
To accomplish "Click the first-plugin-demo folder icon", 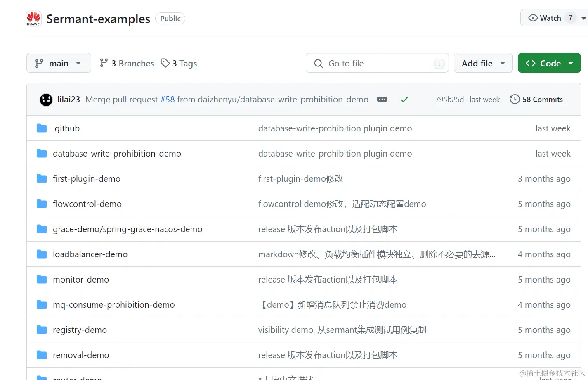I will coord(42,179).
